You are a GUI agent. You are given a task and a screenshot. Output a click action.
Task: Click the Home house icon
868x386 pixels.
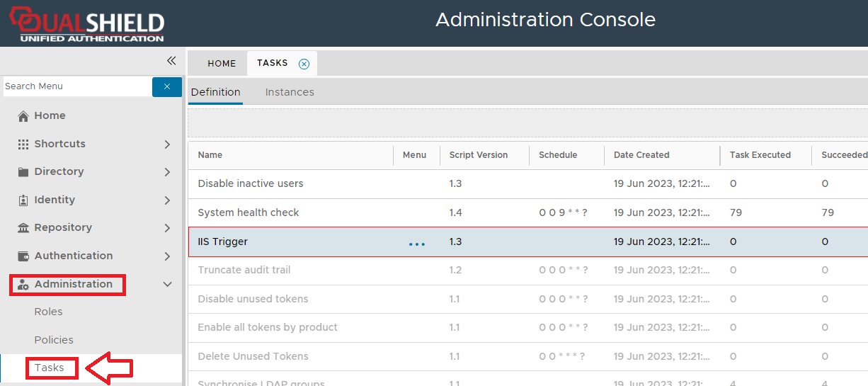(x=23, y=116)
